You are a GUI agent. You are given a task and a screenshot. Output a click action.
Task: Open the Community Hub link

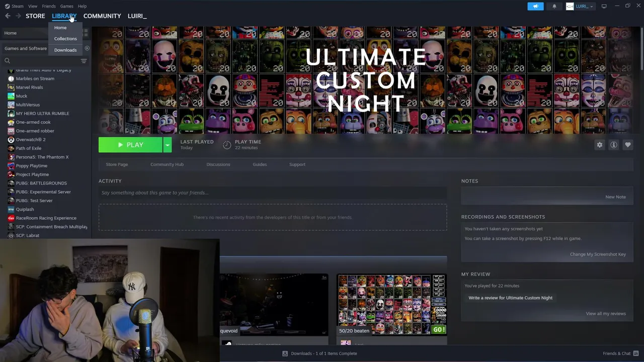pyautogui.click(x=167, y=164)
